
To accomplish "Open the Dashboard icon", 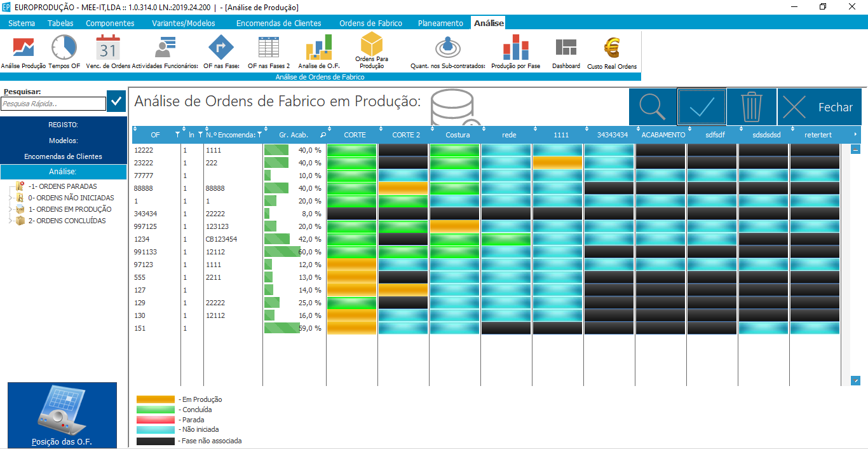I will [566, 48].
